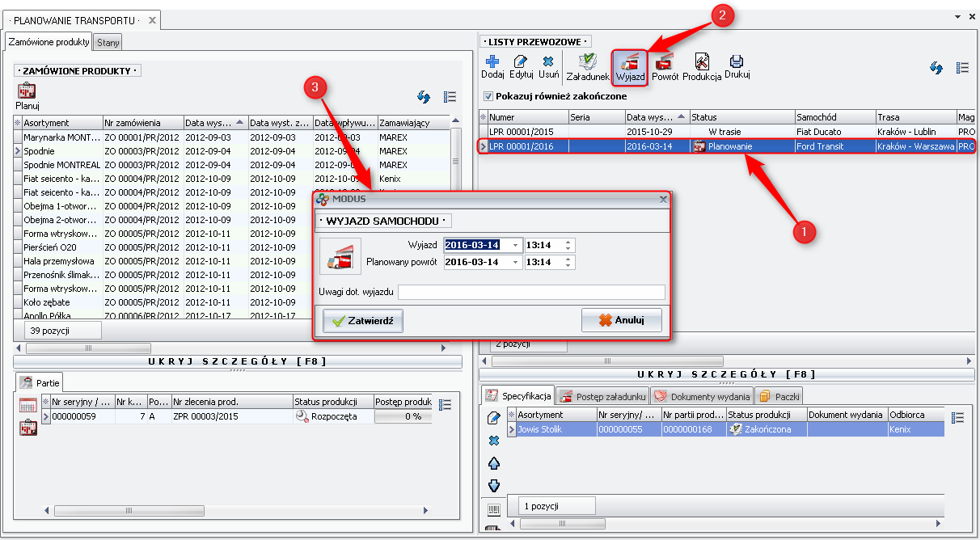Image resolution: width=980 pixels, height=540 pixels.
Task: Switch to the Stany tab
Action: pos(108,42)
